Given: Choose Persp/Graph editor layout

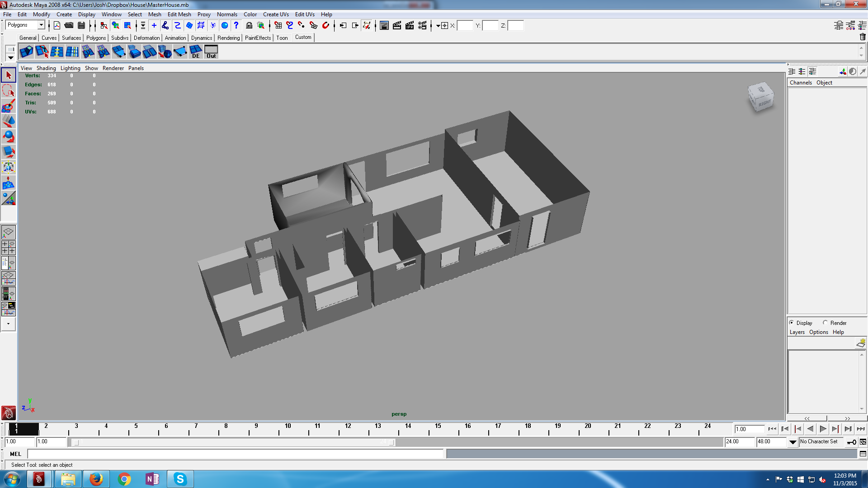Looking at the screenshot, I should 9,278.
